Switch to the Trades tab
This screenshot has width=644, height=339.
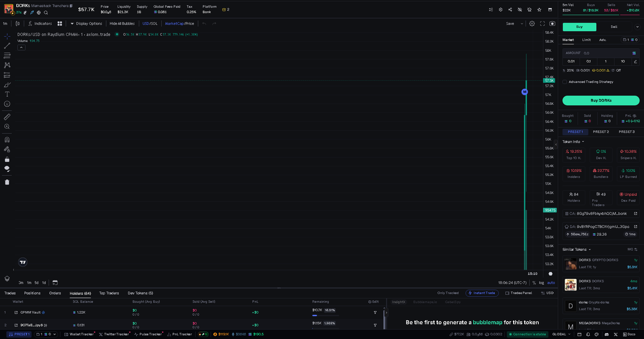pyautogui.click(x=10, y=293)
